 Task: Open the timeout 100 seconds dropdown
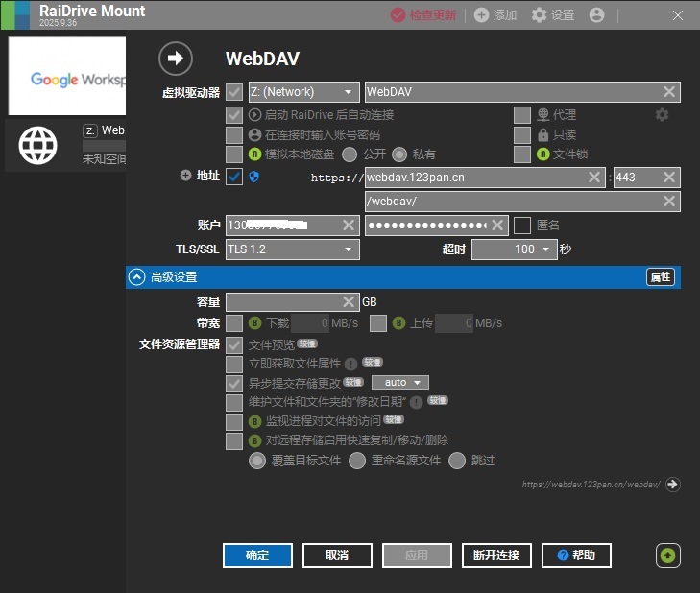(515, 249)
